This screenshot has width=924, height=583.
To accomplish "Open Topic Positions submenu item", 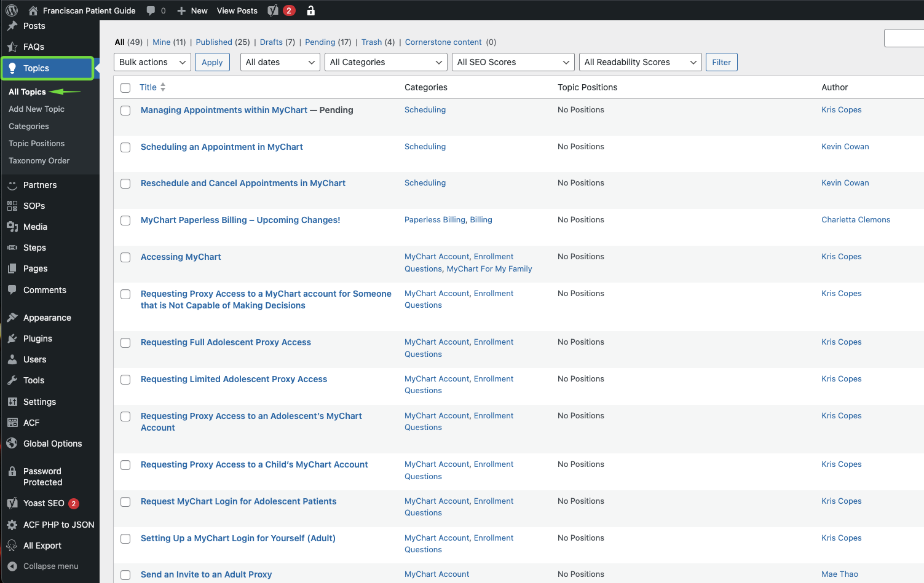I will click(x=36, y=143).
